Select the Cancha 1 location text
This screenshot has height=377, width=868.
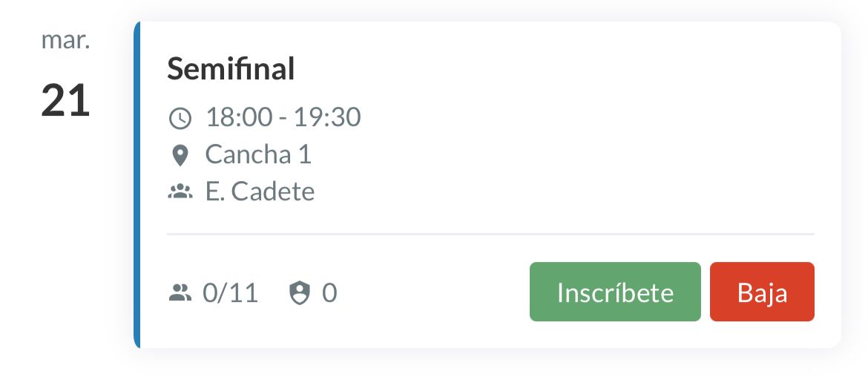(x=258, y=154)
